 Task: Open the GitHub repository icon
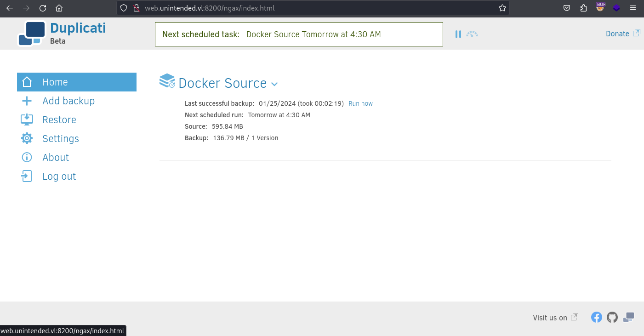(x=612, y=317)
